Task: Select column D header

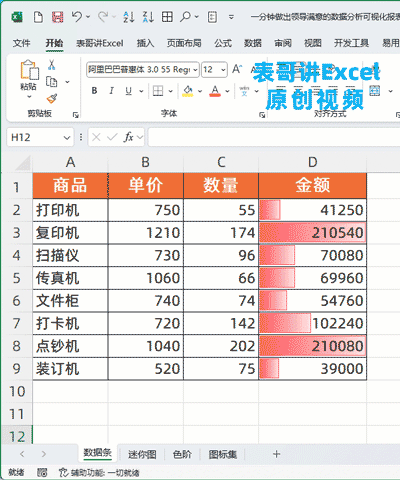Action: pos(313,162)
